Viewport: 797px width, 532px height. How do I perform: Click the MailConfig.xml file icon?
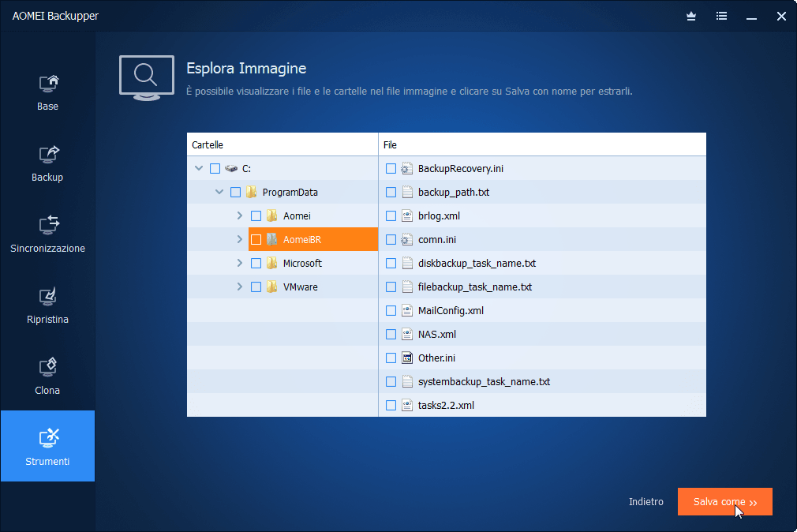(x=407, y=310)
